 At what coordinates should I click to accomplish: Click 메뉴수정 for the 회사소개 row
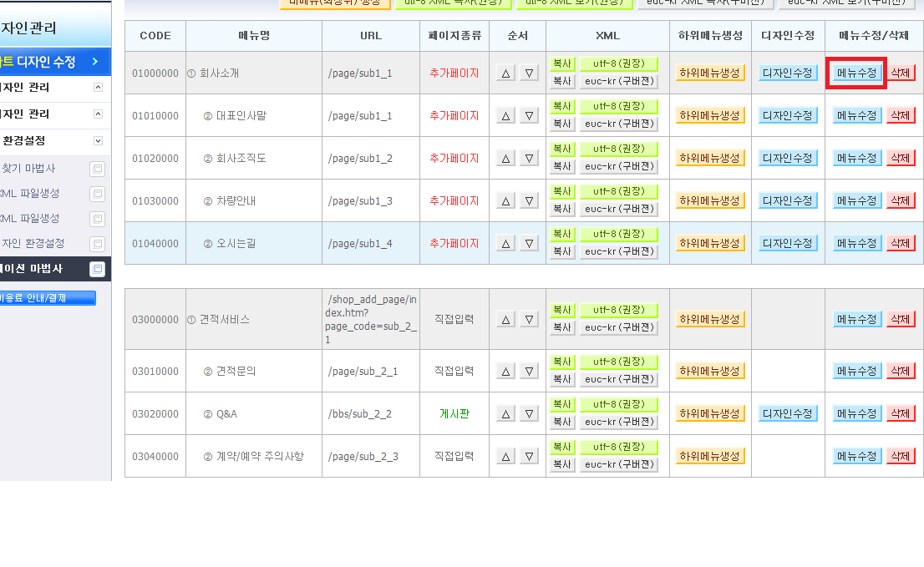[x=856, y=73]
